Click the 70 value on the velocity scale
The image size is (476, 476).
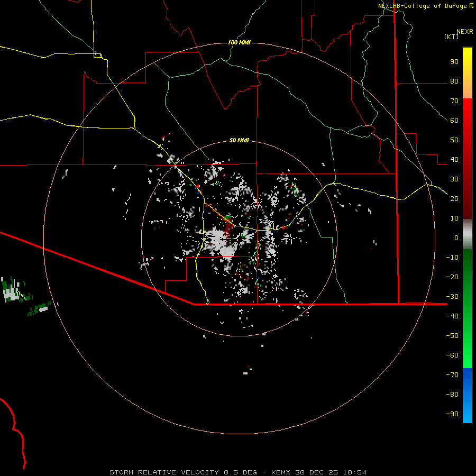pos(454,101)
